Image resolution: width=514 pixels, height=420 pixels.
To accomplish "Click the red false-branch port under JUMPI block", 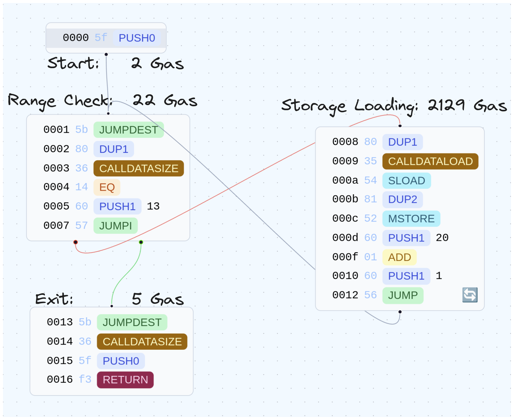I will (75, 242).
